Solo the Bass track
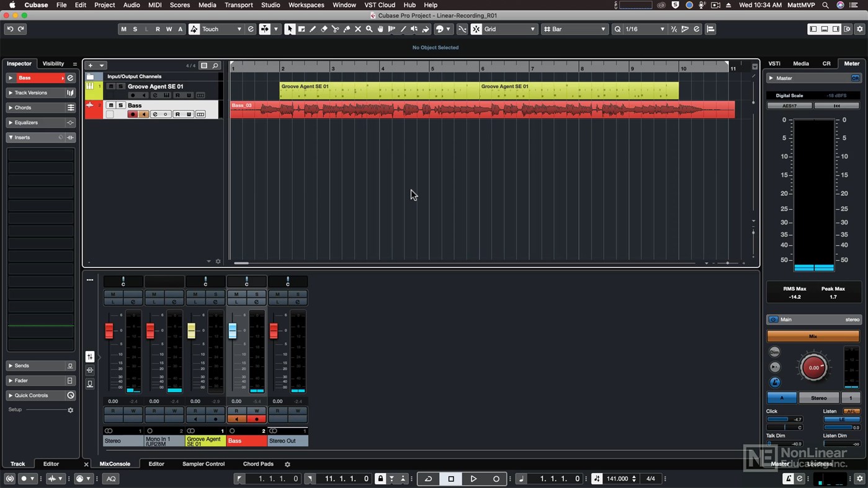The width and height of the screenshot is (868, 488). [120, 105]
